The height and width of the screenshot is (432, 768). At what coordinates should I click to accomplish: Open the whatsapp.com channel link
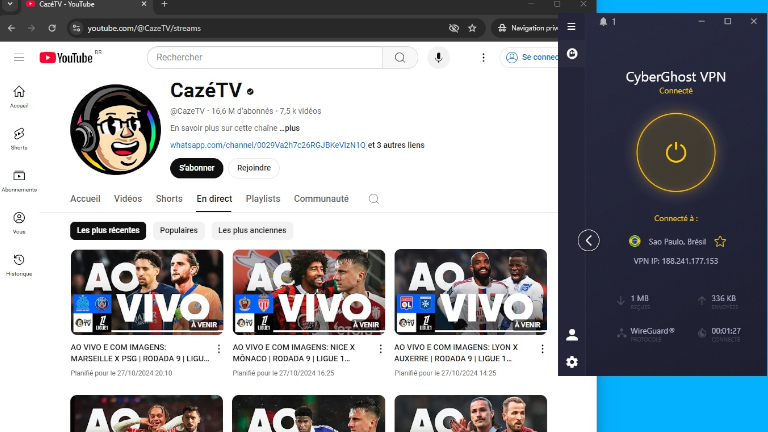point(267,145)
